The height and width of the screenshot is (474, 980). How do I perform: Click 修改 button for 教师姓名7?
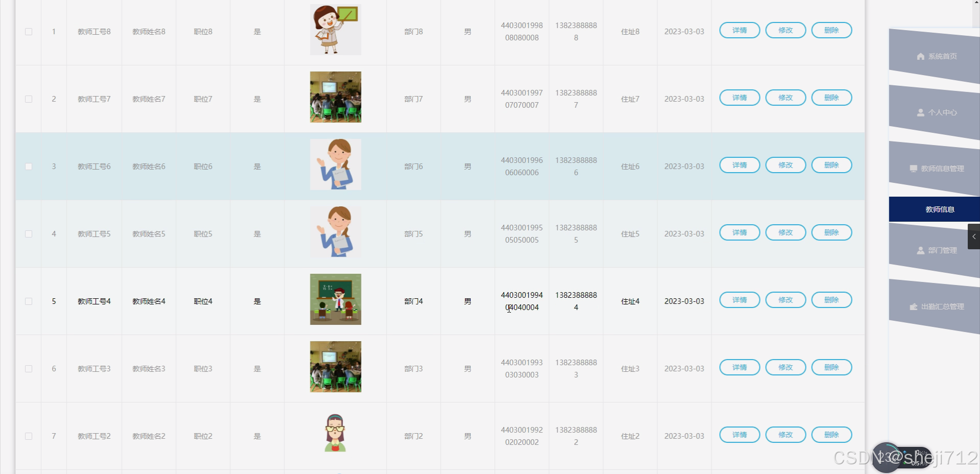tap(786, 98)
